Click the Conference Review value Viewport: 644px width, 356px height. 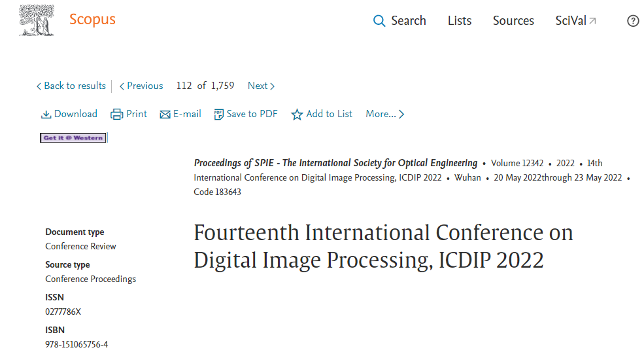pyautogui.click(x=80, y=246)
